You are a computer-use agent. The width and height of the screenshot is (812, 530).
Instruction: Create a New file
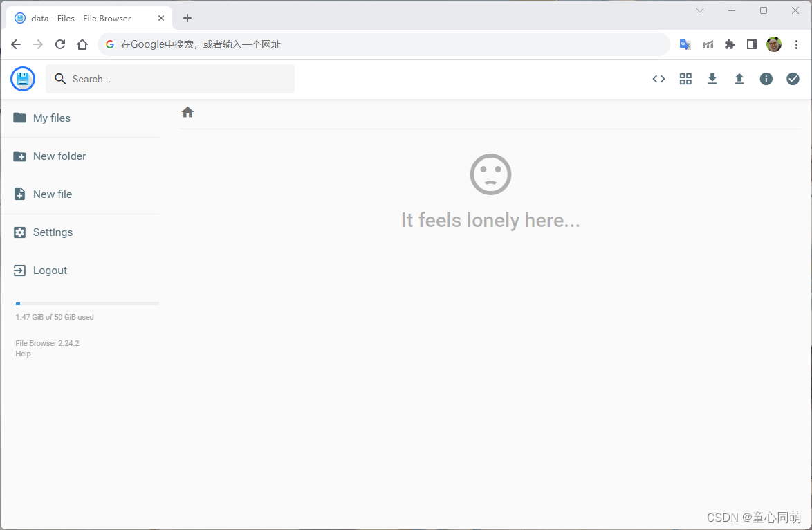[x=52, y=194]
